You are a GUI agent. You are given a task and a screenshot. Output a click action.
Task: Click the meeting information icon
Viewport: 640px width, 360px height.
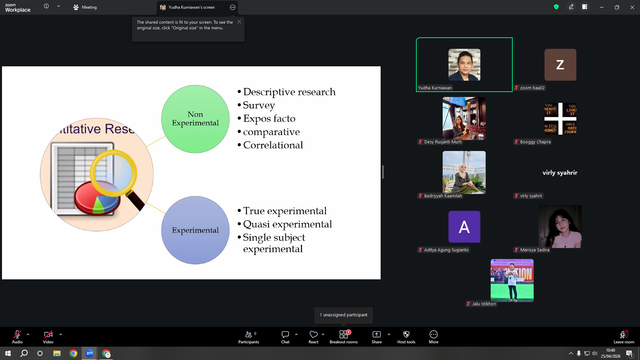[x=46, y=7]
